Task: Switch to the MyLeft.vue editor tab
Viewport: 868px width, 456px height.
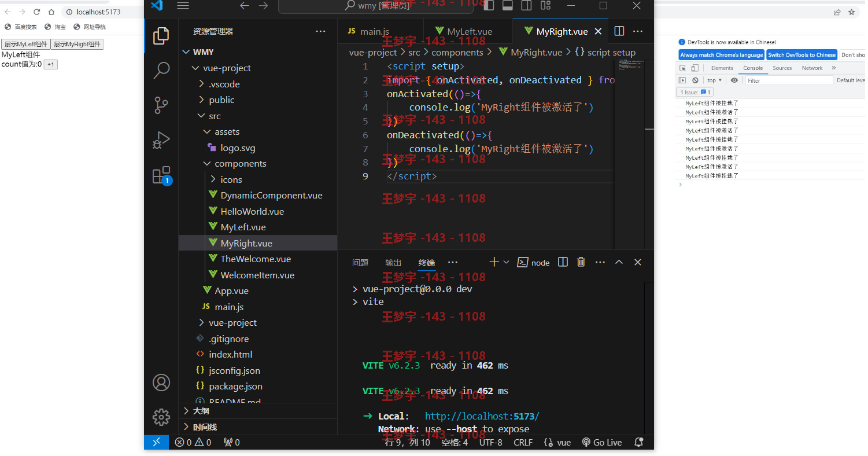Action: tap(469, 31)
